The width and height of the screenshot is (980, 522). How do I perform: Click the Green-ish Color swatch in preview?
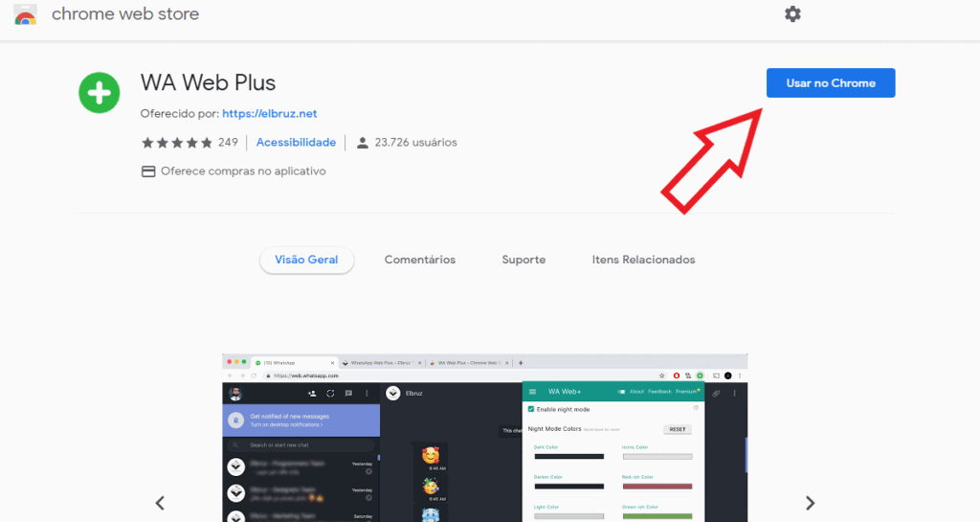pos(657,516)
